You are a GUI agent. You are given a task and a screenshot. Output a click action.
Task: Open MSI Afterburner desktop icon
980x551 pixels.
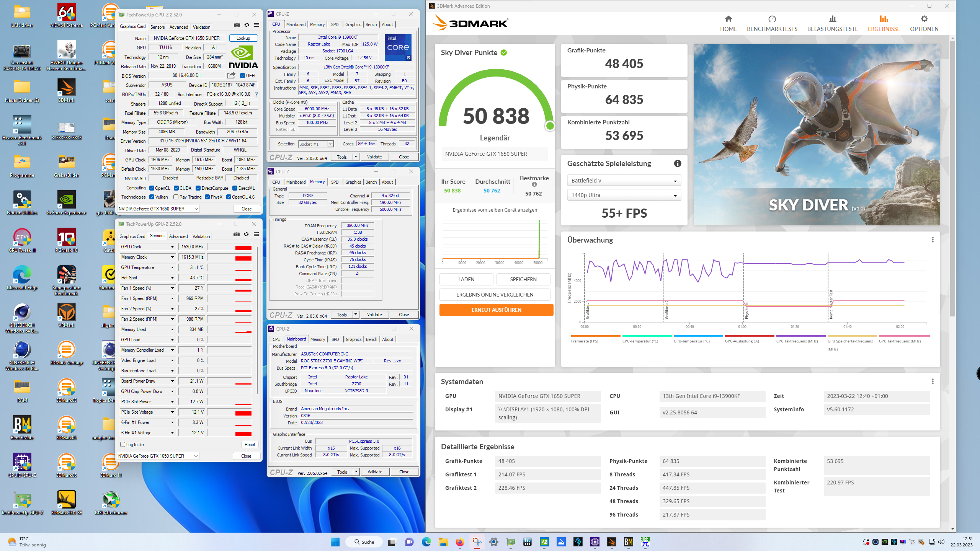[x=111, y=503]
